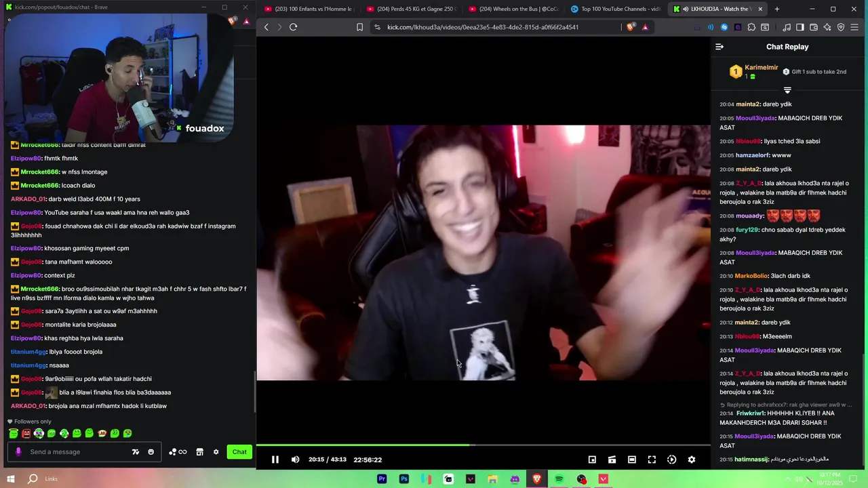The height and width of the screenshot is (488, 868).
Task: Open the video player settings gear
Action: pos(691,460)
